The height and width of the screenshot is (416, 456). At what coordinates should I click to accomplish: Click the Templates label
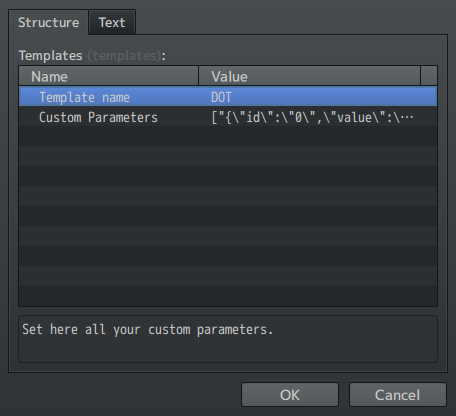[50, 55]
